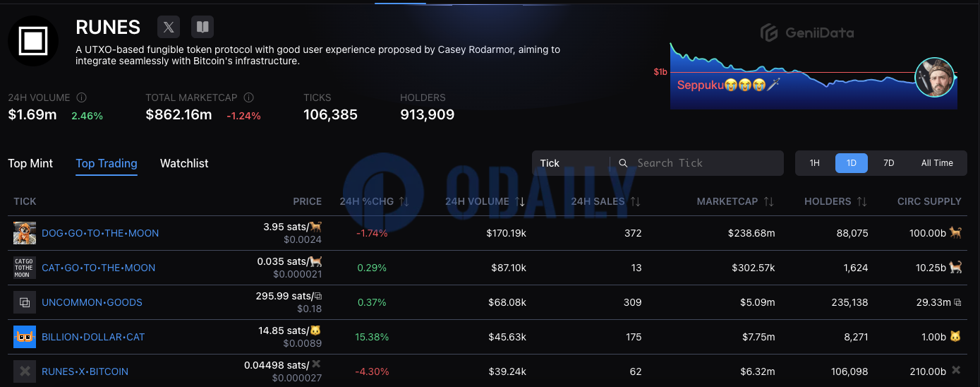980x387 pixels.
Task: Click the -1.74% change cell
Action: click(x=372, y=233)
